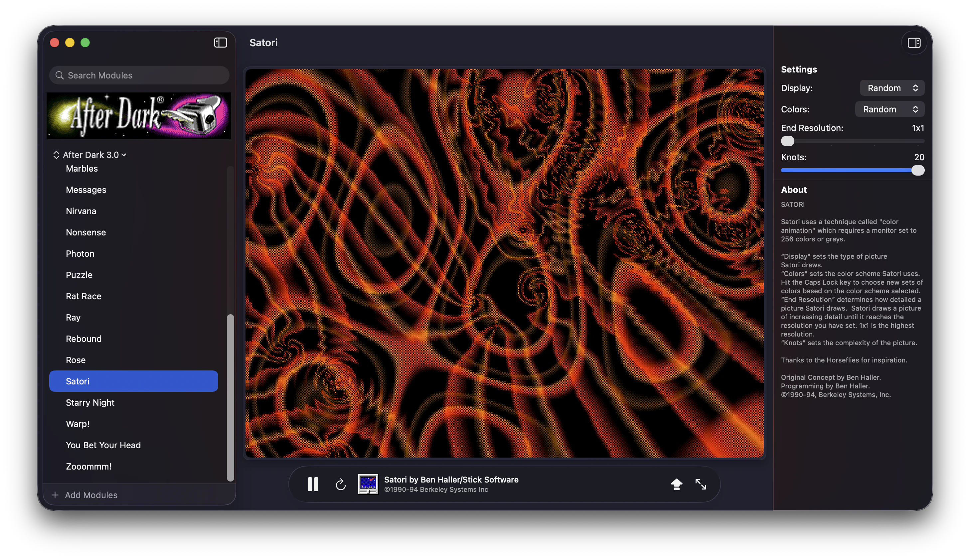Click the After Dark logo banner
This screenshot has width=970, height=560.
[x=139, y=115]
